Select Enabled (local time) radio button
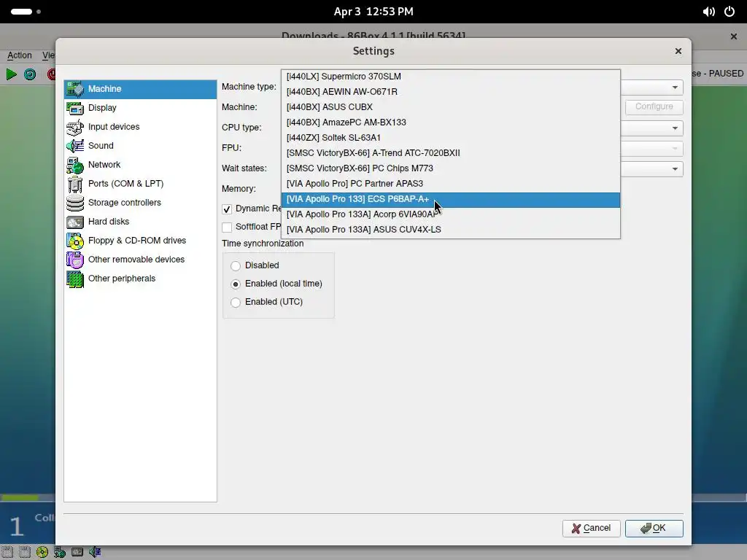747x560 pixels. pos(236,284)
